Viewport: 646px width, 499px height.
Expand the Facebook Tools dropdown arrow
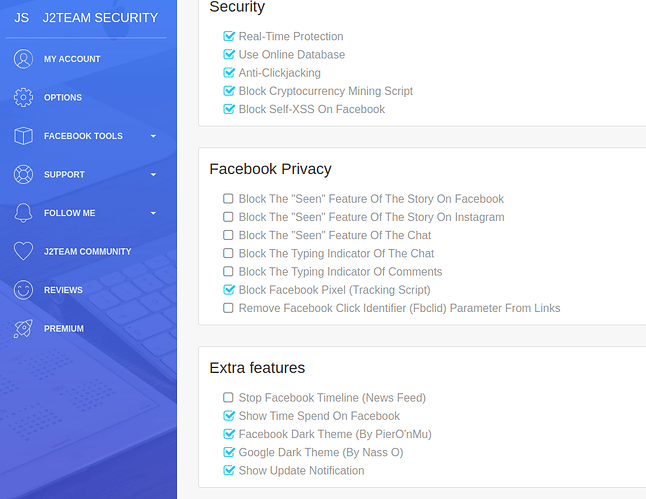click(153, 136)
